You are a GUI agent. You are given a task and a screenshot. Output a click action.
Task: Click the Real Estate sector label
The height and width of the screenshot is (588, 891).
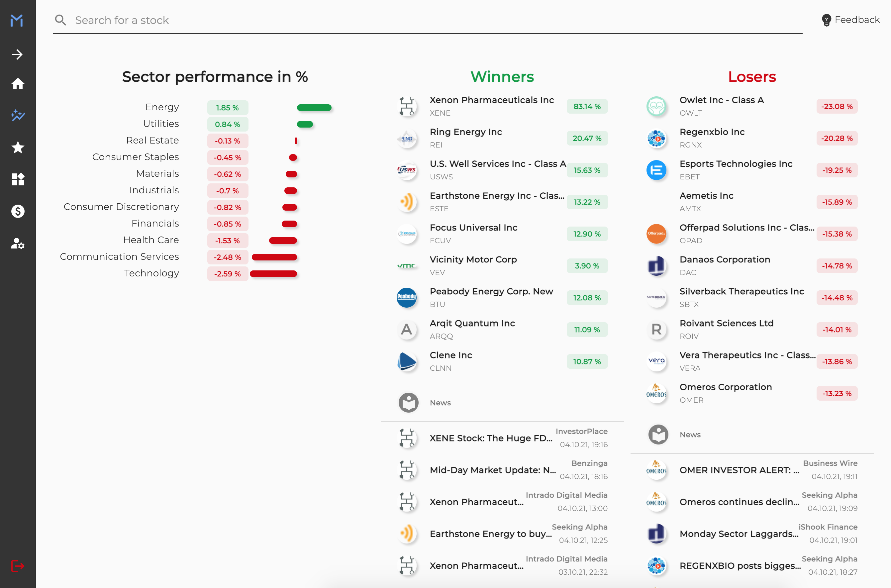click(152, 140)
